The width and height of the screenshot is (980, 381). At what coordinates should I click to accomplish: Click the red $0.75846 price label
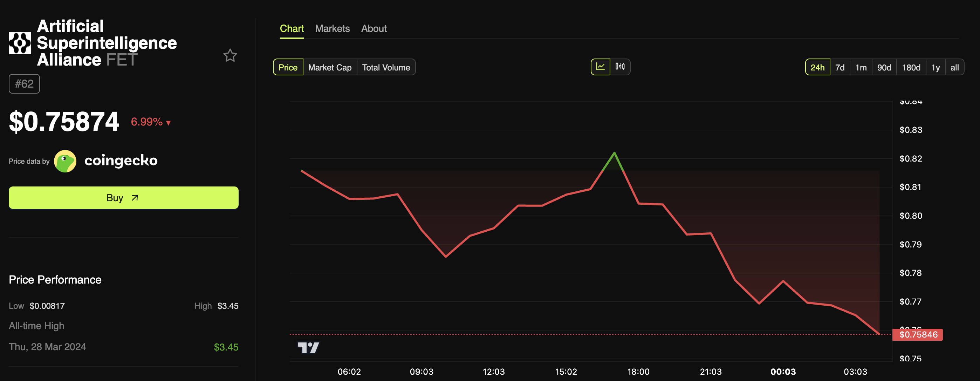click(918, 335)
